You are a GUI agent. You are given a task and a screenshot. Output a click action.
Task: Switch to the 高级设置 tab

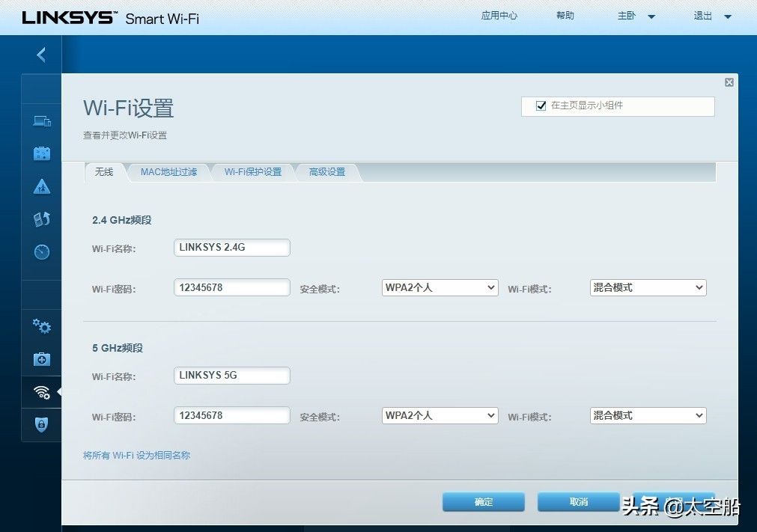(327, 172)
